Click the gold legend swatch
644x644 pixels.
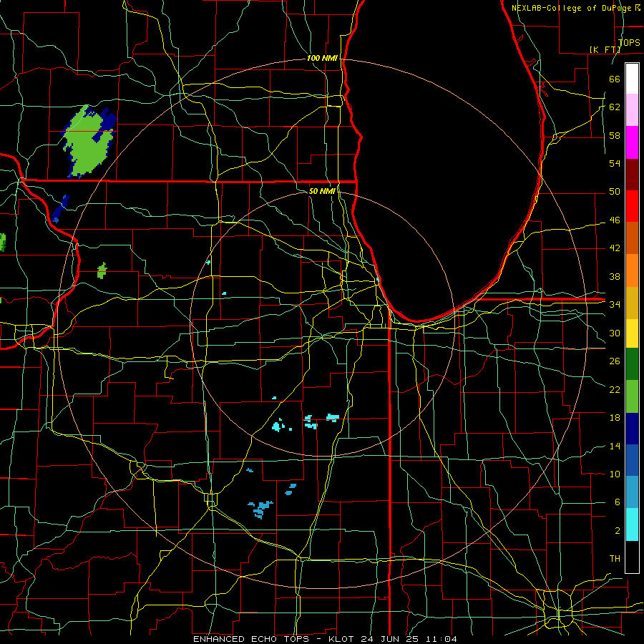tap(632, 303)
